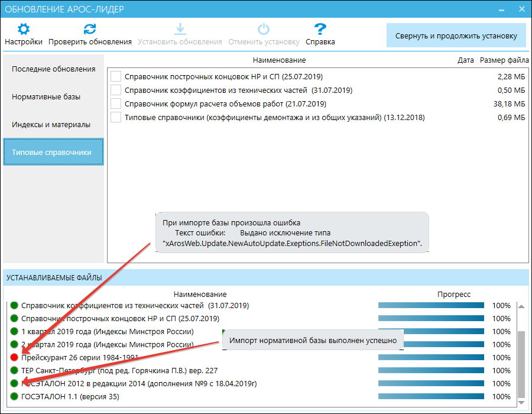The height and width of the screenshot is (414, 532).
Task: Click scroll up arrow in installing files list
Action: (521, 306)
